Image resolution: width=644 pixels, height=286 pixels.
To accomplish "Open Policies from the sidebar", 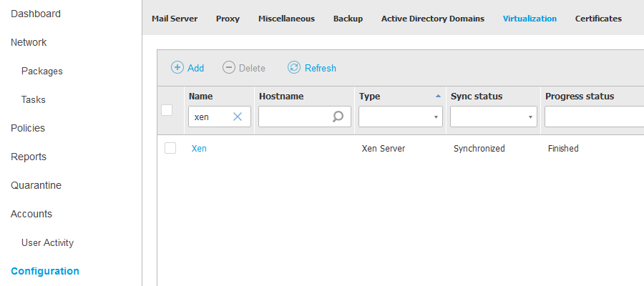I will [28, 128].
